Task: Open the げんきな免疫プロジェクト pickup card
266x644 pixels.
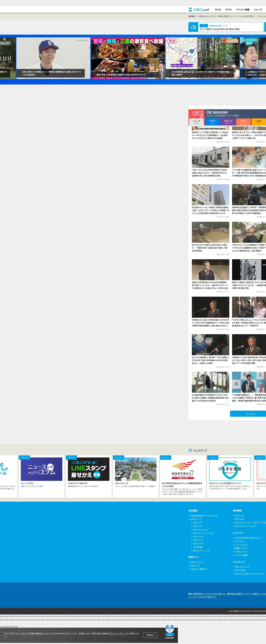Action: [230, 476]
